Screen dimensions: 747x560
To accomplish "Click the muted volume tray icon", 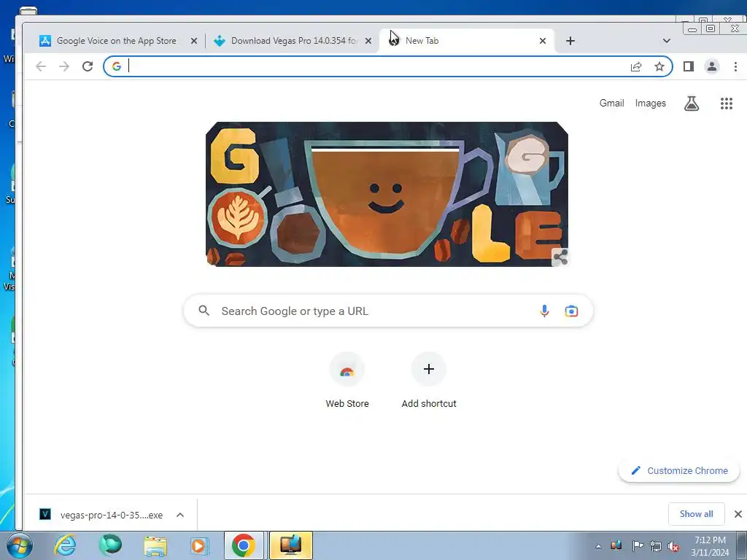I will (x=673, y=546).
